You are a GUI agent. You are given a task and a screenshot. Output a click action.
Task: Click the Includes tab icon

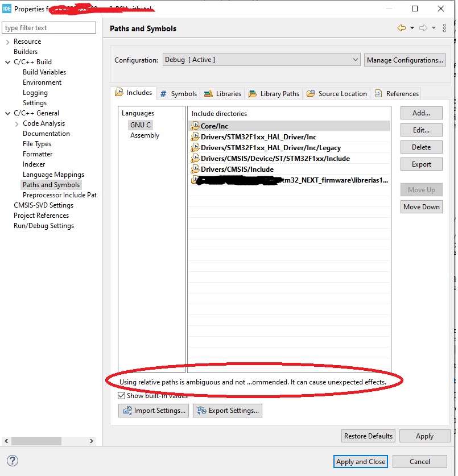click(x=119, y=92)
